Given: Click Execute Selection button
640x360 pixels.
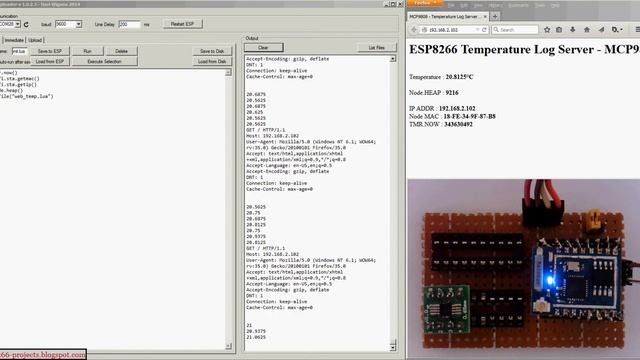Looking at the screenshot, I should pyautogui.click(x=104, y=62).
